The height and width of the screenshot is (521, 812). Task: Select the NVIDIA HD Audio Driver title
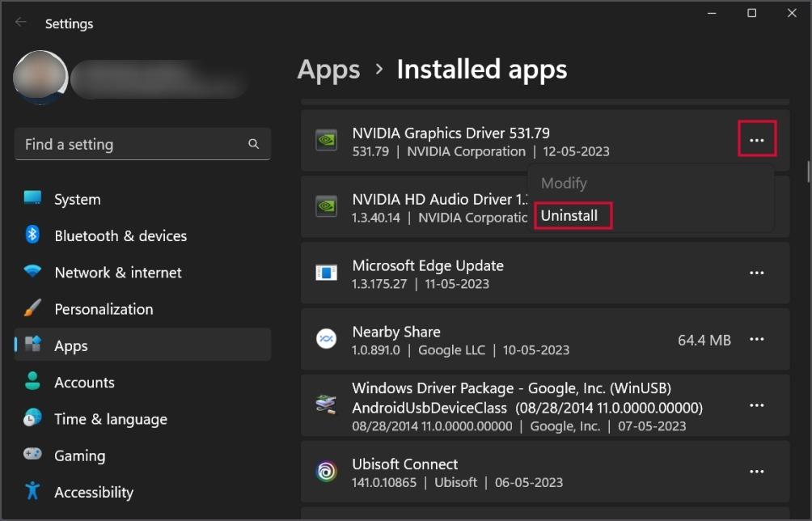coord(440,199)
